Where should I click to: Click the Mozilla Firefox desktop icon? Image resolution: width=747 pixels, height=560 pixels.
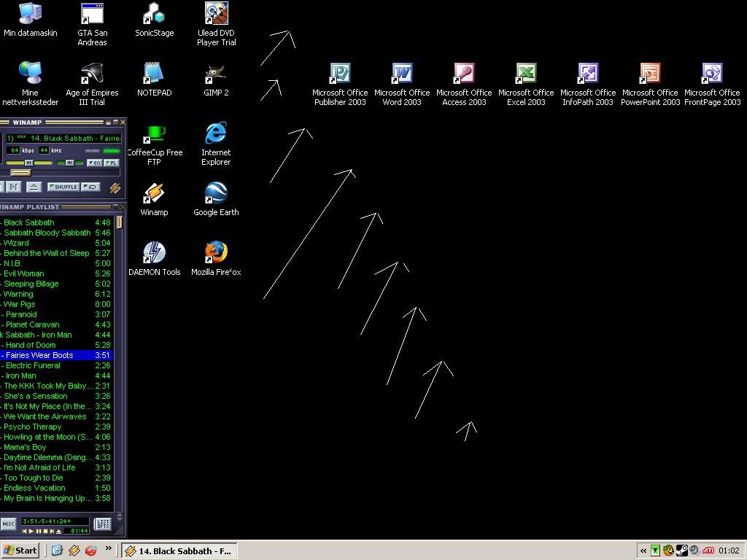pyautogui.click(x=216, y=254)
